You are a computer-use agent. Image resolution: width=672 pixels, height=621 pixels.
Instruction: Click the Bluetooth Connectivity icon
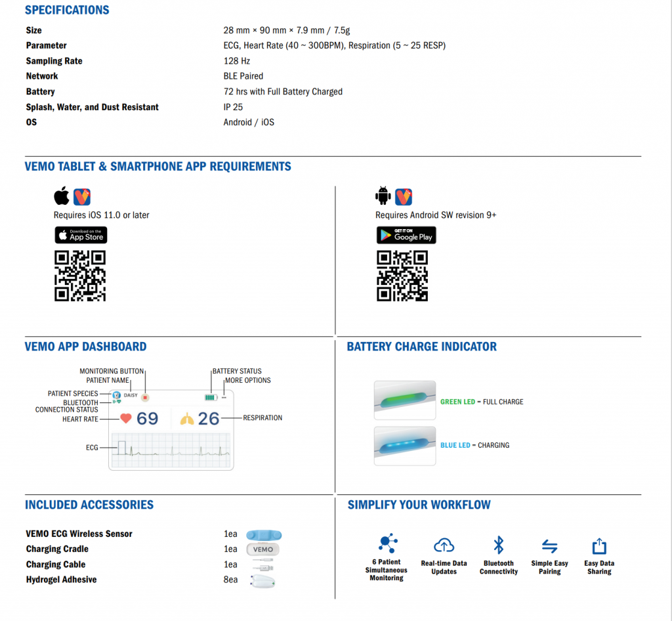click(x=499, y=545)
